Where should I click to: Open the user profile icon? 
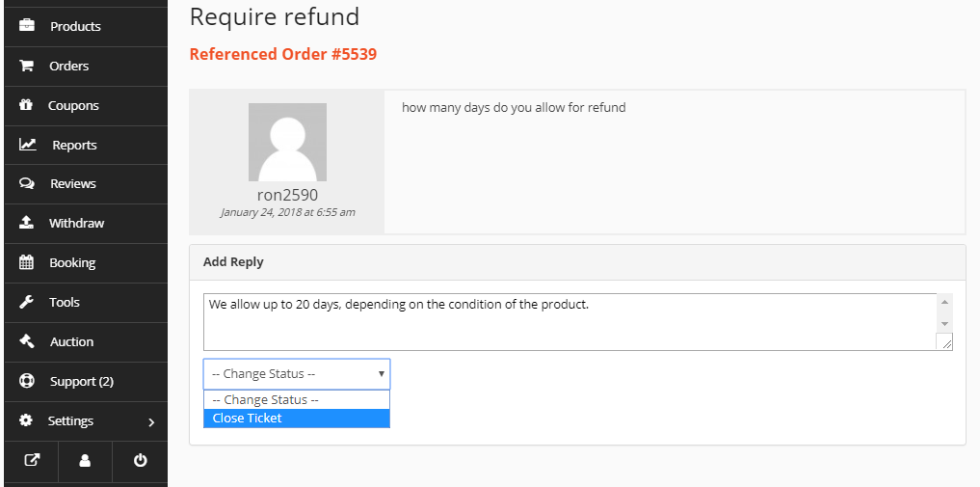(85, 461)
